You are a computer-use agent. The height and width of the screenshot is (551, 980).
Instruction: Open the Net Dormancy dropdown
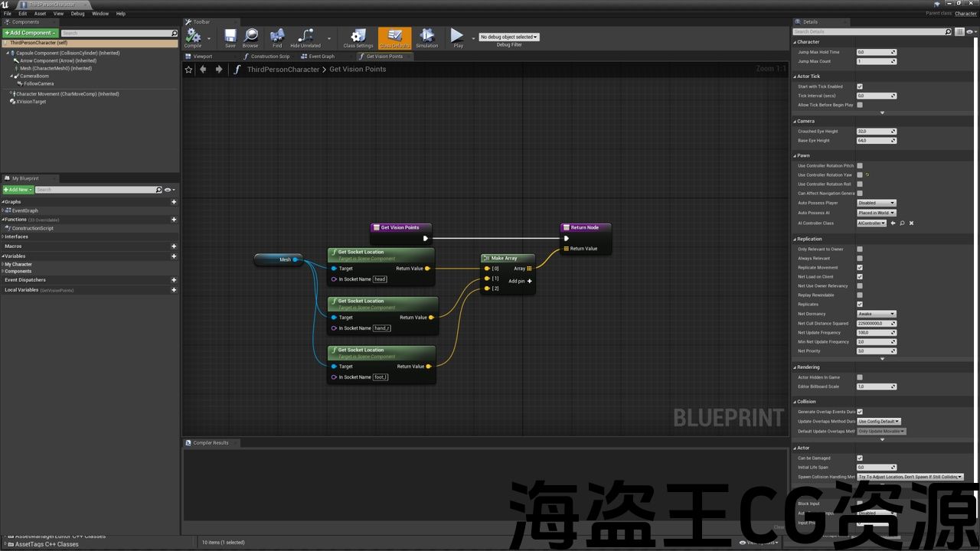click(x=876, y=314)
